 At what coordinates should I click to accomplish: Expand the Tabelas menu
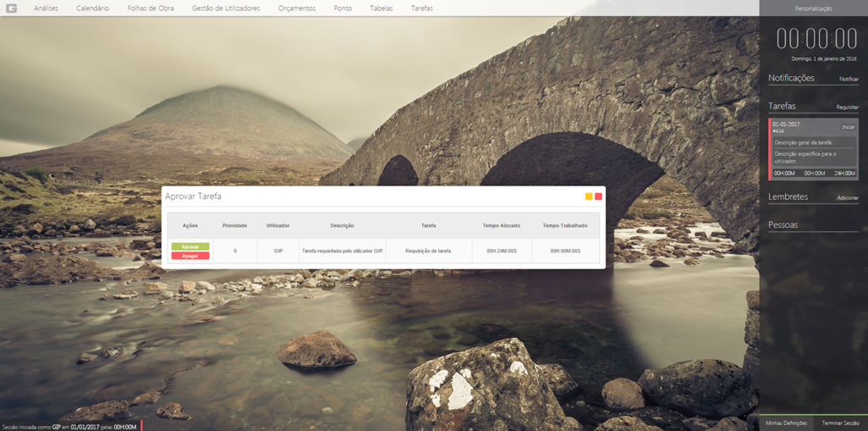coord(382,8)
